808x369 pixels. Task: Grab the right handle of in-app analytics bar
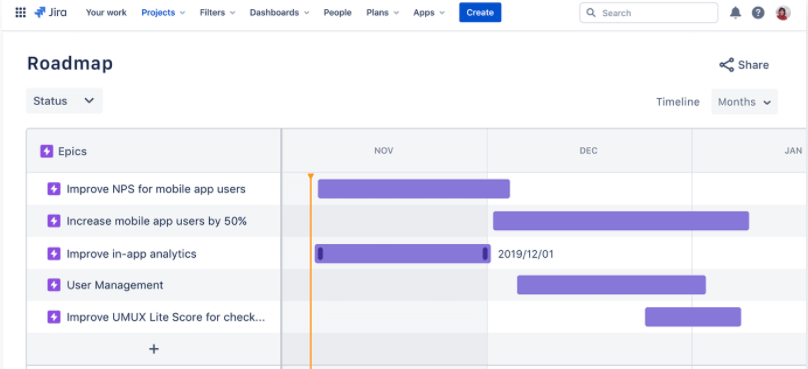pos(485,254)
